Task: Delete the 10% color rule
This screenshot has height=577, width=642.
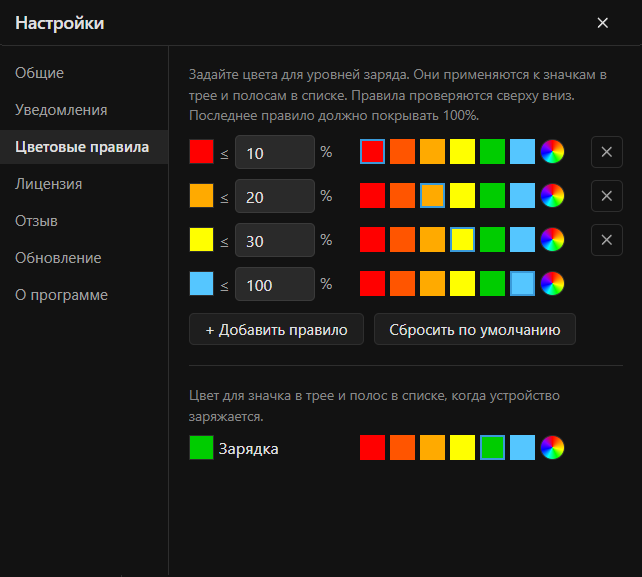Action: coord(606,152)
